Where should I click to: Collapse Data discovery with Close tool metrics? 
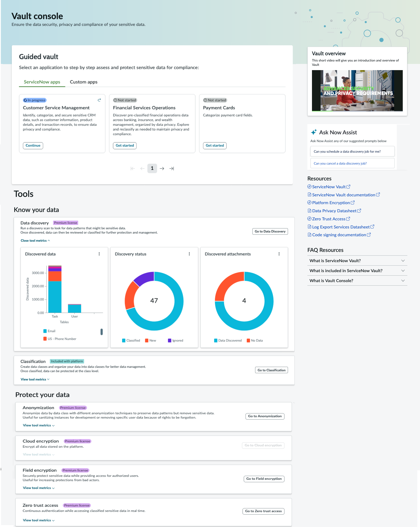click(x=35, y=241)
